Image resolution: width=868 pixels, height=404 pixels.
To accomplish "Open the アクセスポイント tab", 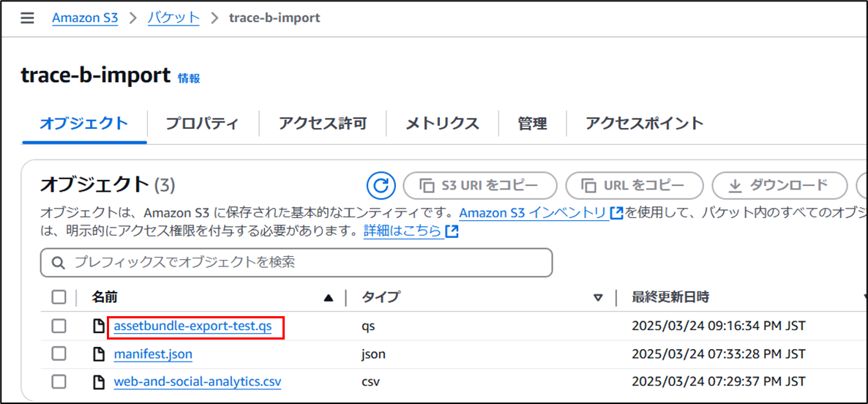I will point(644,124).
